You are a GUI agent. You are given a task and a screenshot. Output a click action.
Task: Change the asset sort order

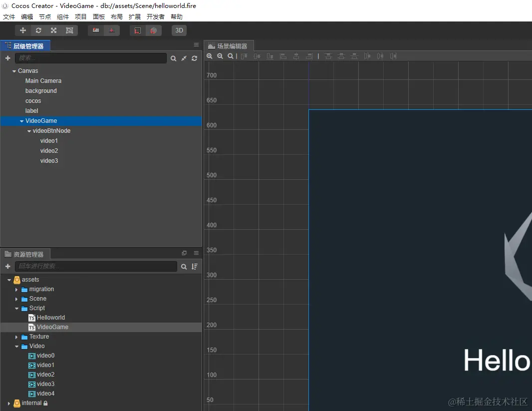coord(195,266)
